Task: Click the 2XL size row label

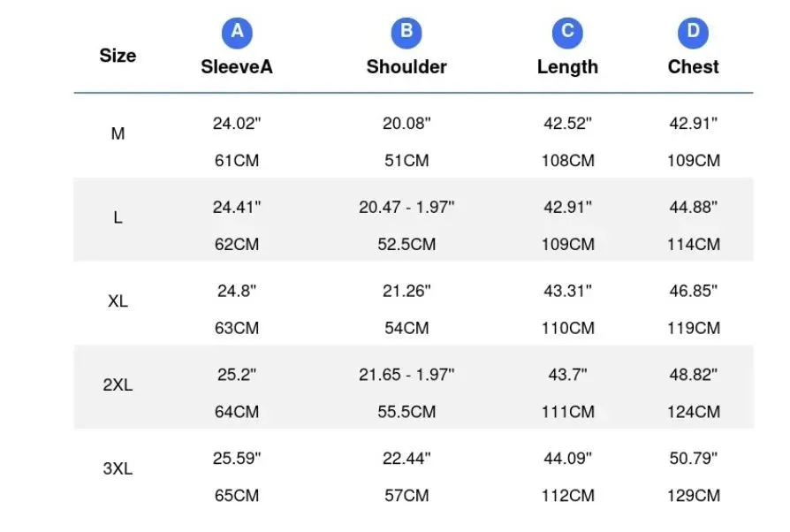Action: click(x=118, y=385)
